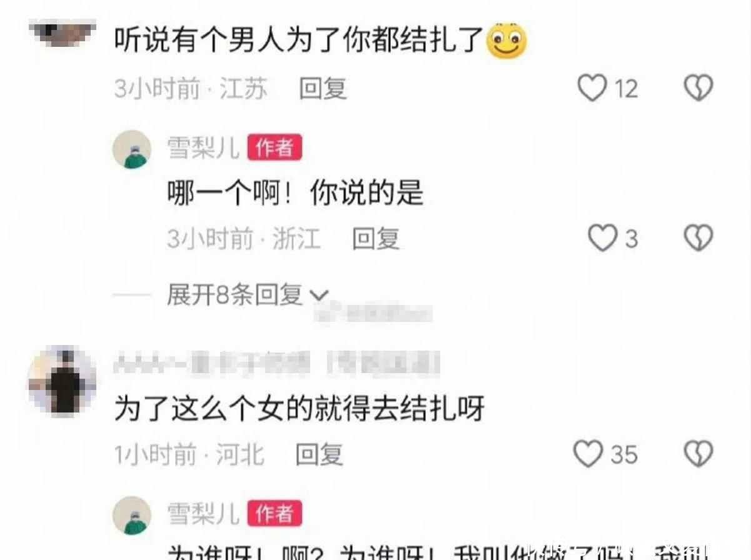Like the Hebei comment with 35 likes
Image resolution: width=751 pixels, height=560 pixels.
coord(588,454)
